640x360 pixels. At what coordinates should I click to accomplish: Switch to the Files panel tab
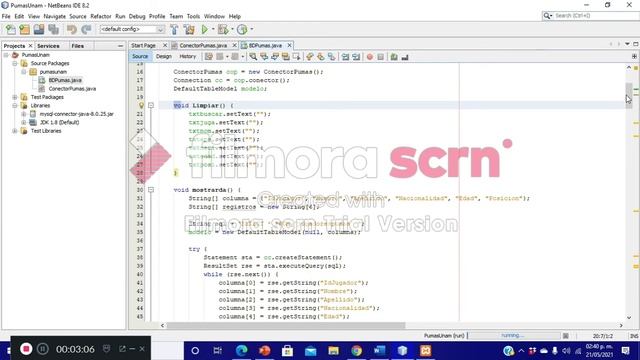tap(78, 46)
